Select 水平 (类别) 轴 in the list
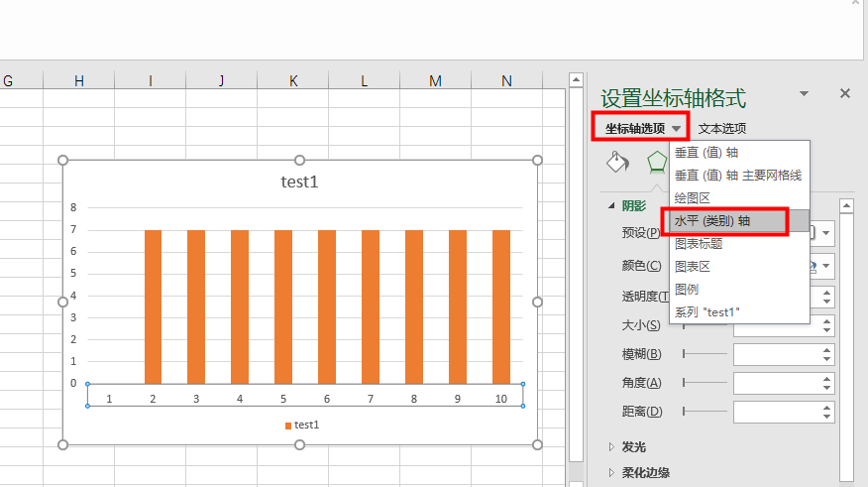 coord(739,220)
